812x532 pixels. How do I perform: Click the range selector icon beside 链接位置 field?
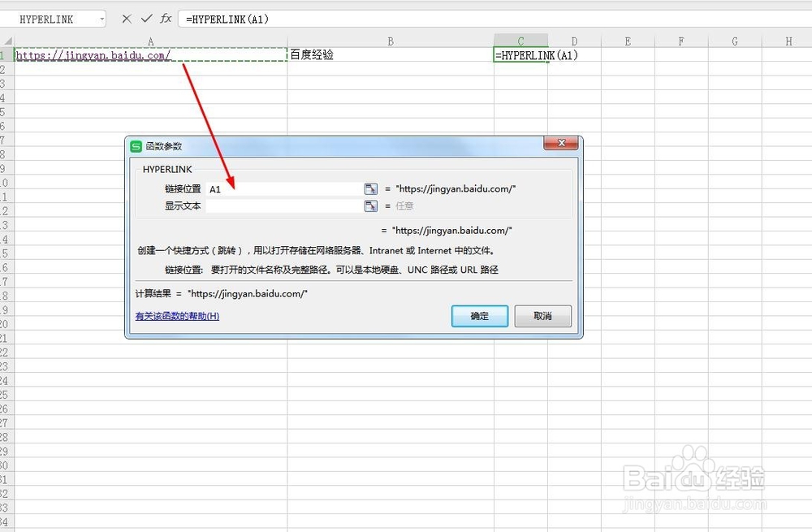[x=371, y=188]
